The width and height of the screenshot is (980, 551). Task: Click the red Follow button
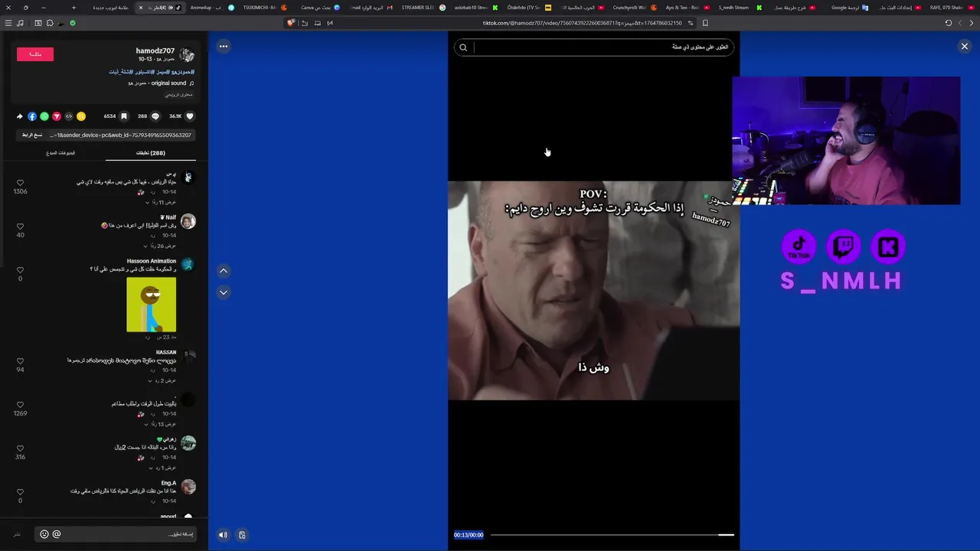pyautogui.click(x=35, y=54)
